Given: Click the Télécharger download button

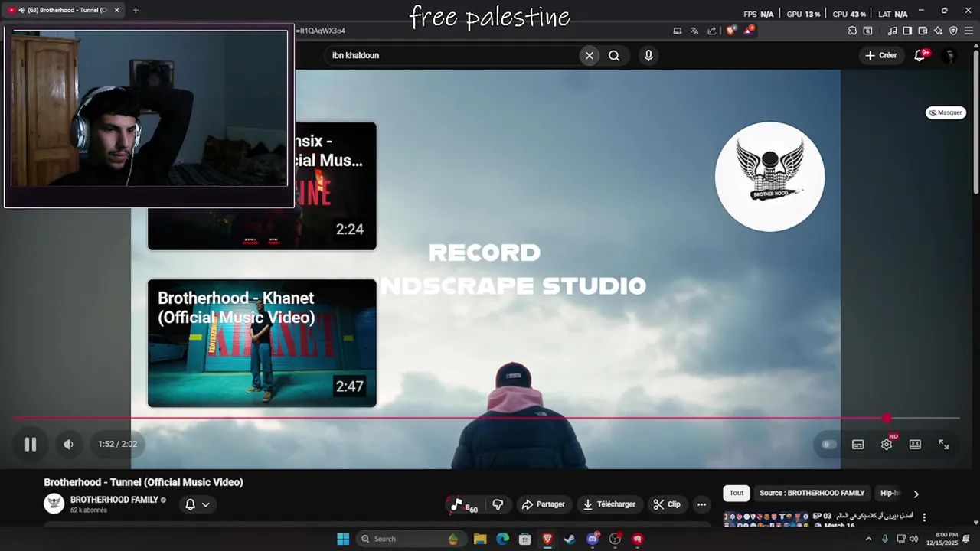Looking at the screenshot, I should tap(609, 504).
